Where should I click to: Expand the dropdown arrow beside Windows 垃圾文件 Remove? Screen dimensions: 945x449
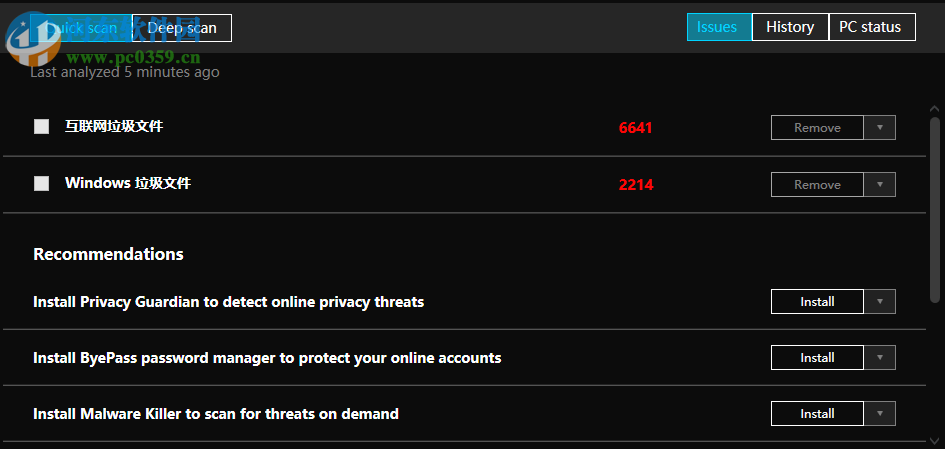[x=880, y=185]
